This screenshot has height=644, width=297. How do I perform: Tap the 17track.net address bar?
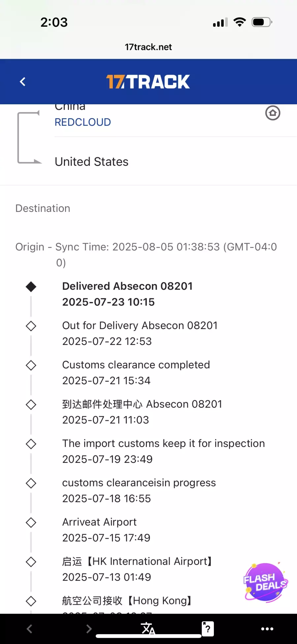(148, 47)
